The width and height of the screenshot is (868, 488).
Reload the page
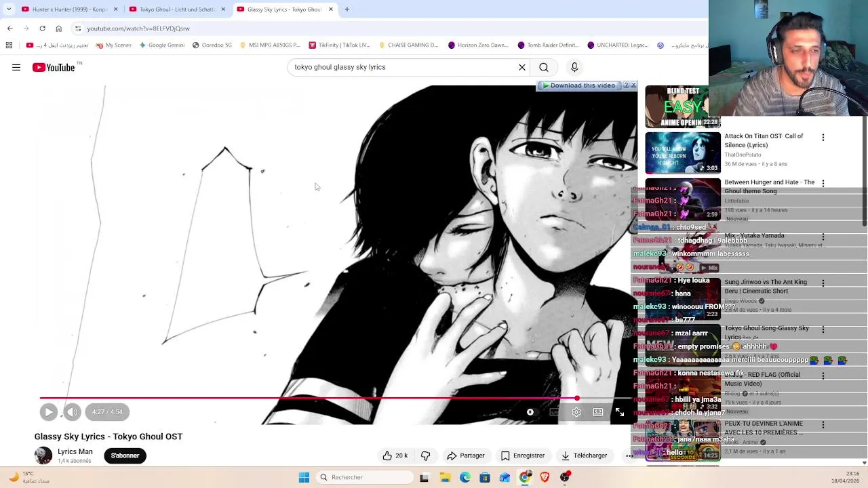coord(42,28)
